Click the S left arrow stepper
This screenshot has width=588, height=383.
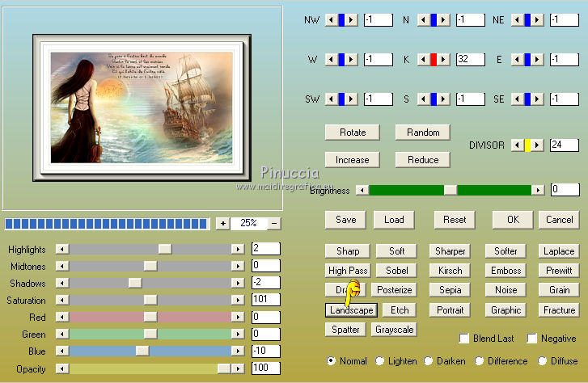(x=424, y=99)
